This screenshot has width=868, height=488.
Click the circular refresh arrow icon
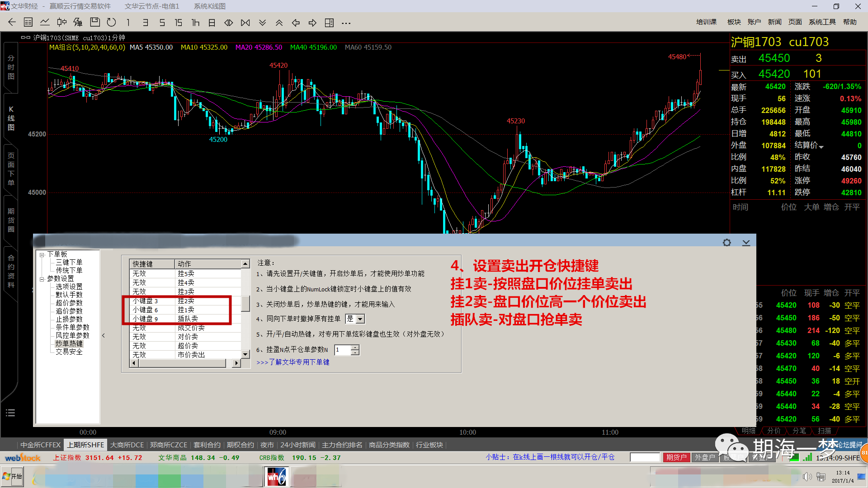[112, 23]
